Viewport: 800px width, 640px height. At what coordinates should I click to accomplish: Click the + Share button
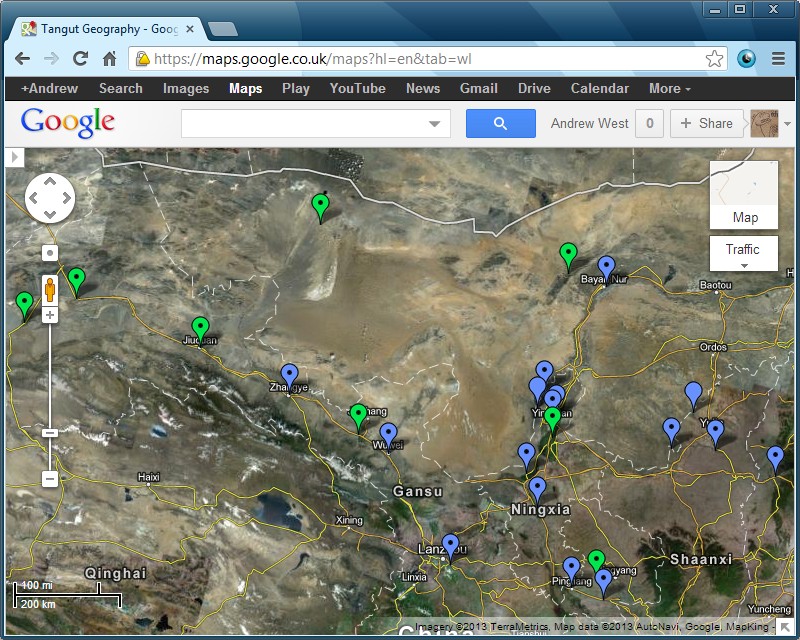point(706,124)
